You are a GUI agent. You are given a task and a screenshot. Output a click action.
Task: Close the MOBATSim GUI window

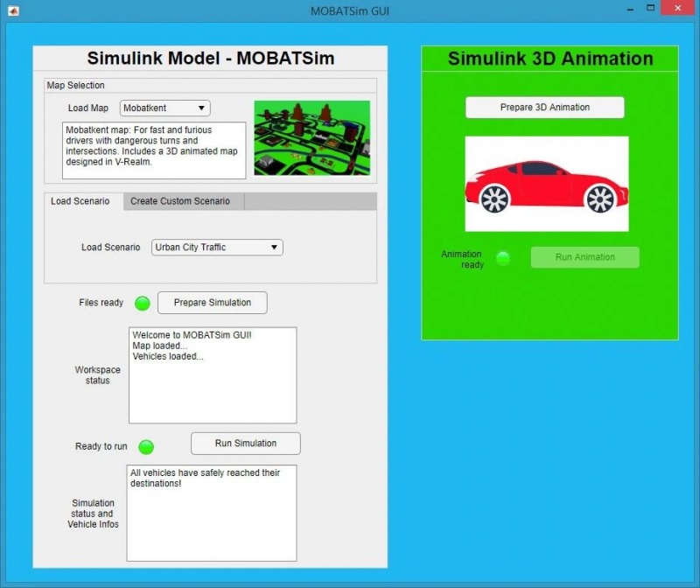click(680, 7)
